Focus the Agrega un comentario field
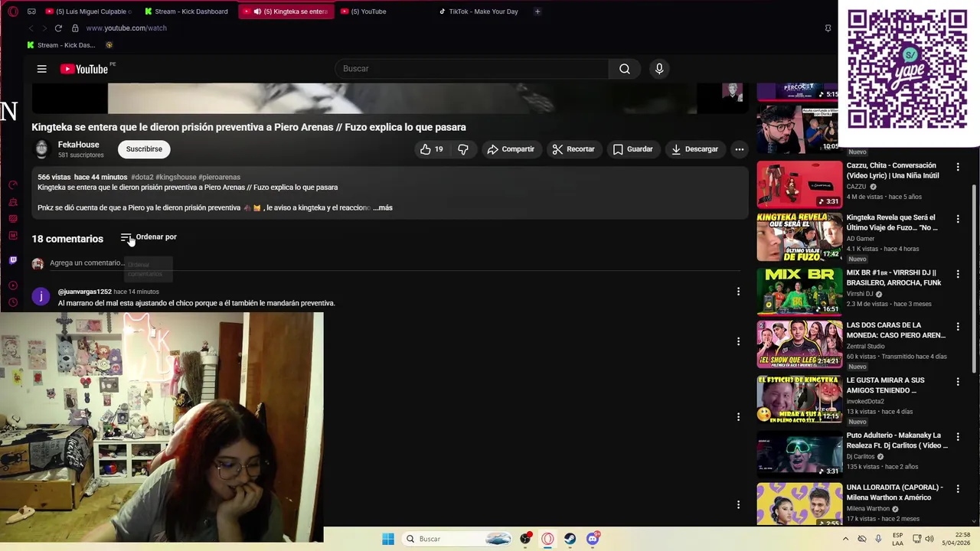980x551 pixels. (395, 263)
